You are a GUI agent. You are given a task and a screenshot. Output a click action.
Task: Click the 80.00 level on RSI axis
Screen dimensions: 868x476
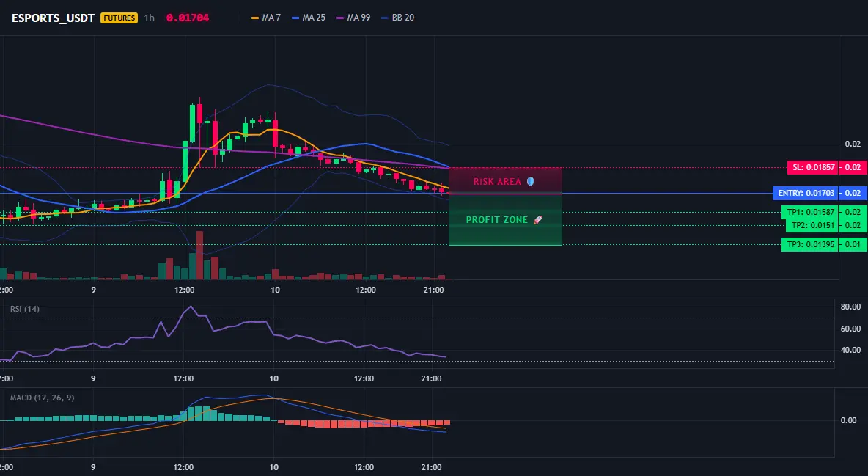[850, 307]
